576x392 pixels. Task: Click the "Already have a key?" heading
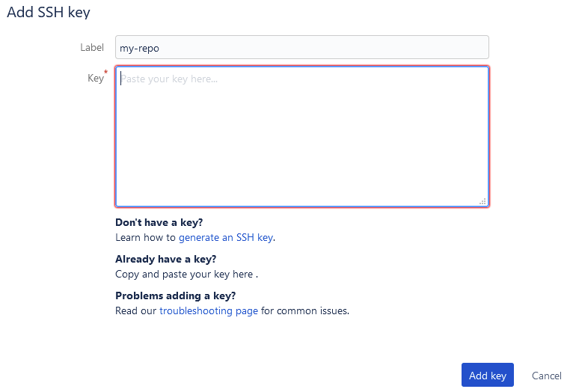(166, 259)
